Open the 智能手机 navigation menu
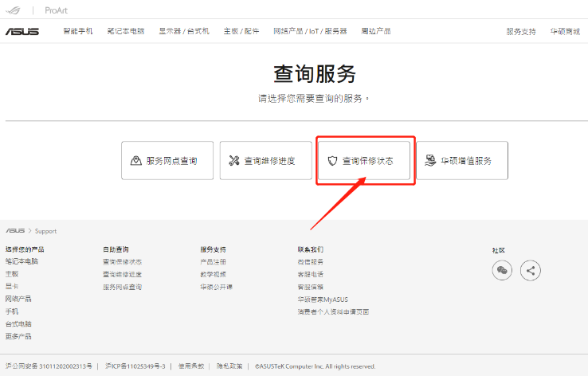This screenshot has height=376, width=588. [x=78, y=31]
